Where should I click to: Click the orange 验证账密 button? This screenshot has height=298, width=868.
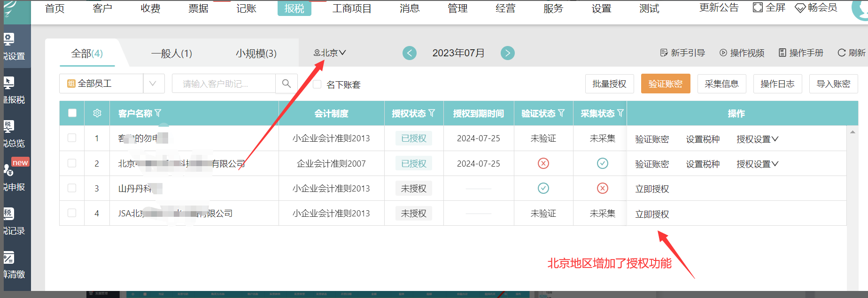tap(665, 84)
